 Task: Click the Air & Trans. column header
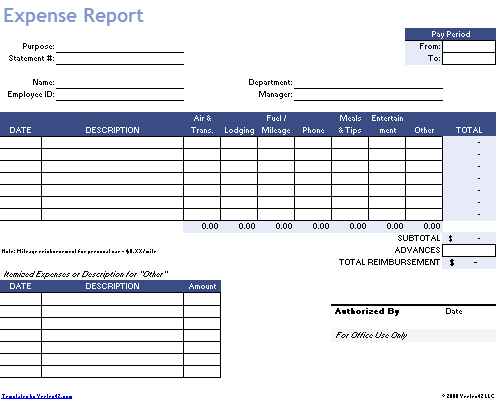(202, 124)
